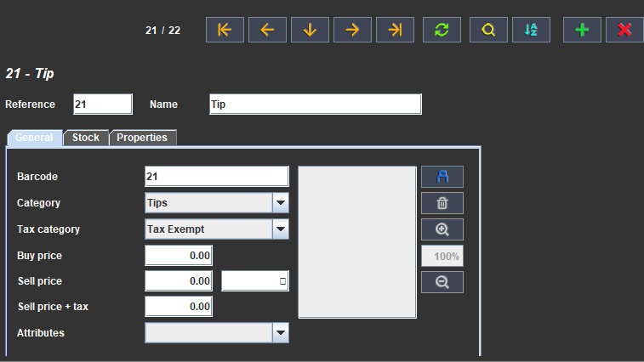Click the margin field beside Sell price
The image size is (644, 362).
click(255, 281)
